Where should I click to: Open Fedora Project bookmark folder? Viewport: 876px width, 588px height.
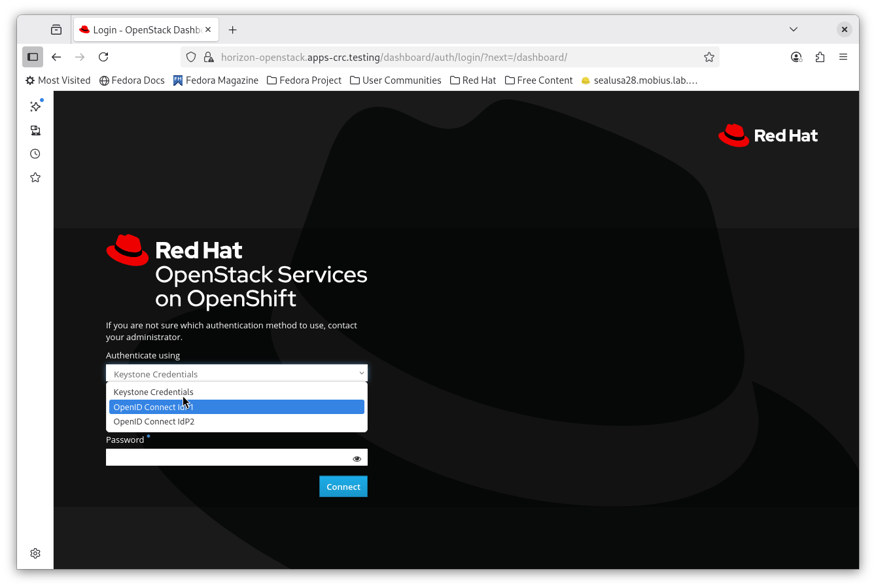pyautogui.click(x=304, y=80)
